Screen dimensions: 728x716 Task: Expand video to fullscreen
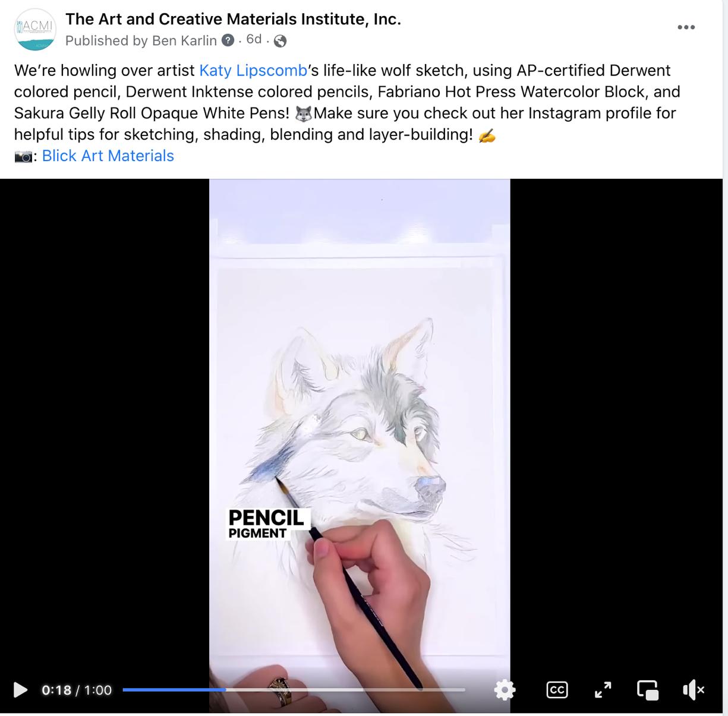tap(603, 690)
